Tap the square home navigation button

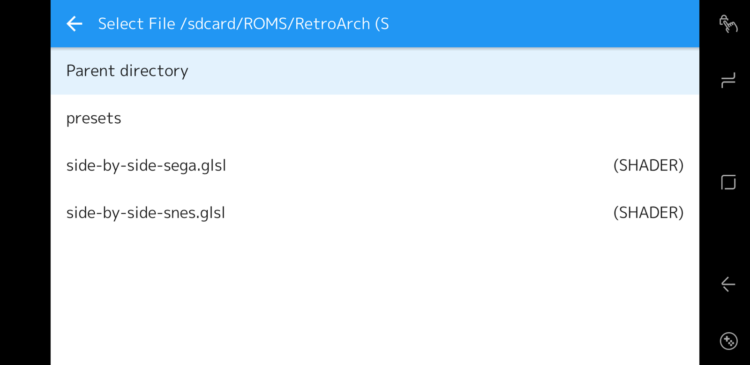tap(728, 182)
